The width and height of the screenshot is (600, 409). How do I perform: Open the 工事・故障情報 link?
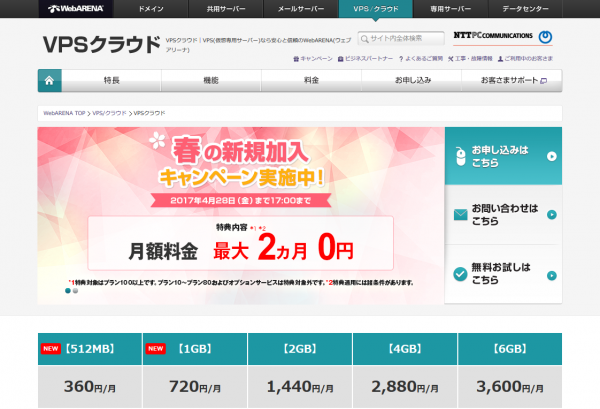click(x=470, y=59)
